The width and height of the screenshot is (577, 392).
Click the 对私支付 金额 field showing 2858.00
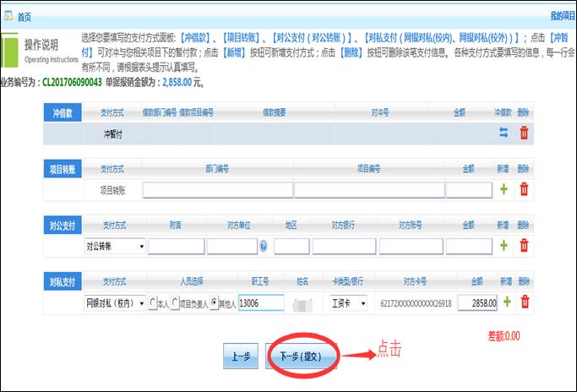477,303
